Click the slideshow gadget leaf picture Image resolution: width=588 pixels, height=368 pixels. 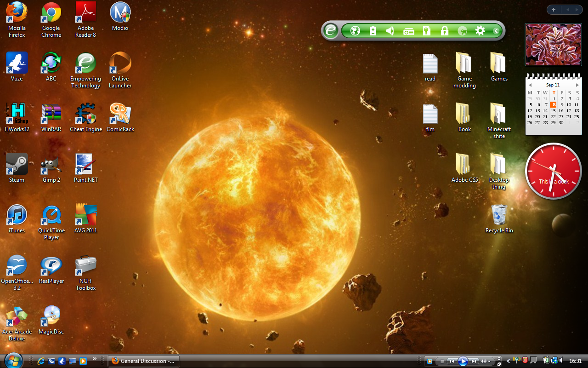pyautogui.click(x=553, y=45)
